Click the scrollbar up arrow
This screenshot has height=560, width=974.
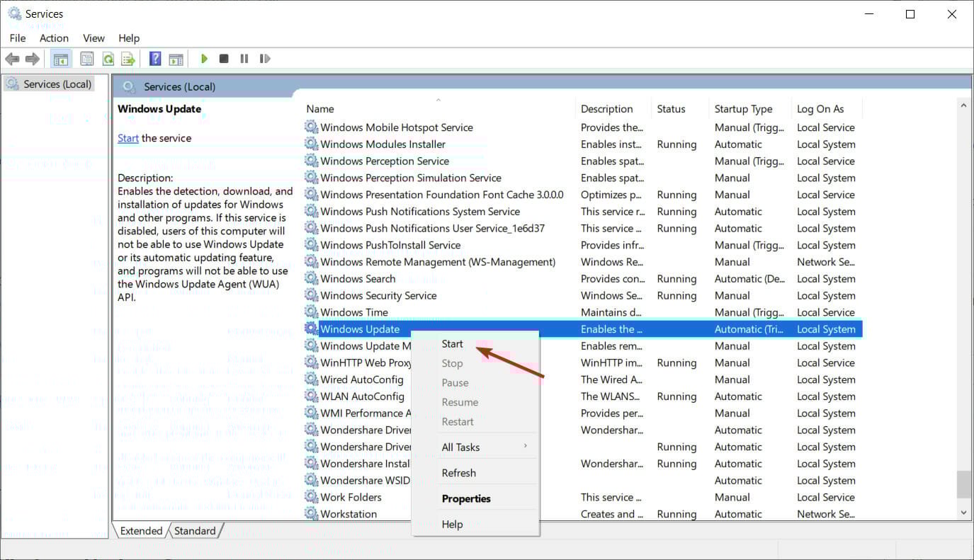[x=963, y=105]
